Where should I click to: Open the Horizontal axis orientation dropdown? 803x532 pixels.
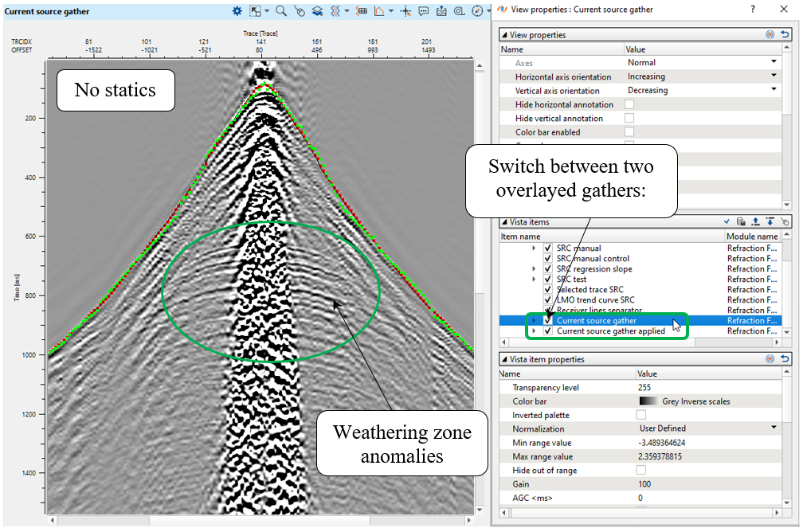(773, 76)
